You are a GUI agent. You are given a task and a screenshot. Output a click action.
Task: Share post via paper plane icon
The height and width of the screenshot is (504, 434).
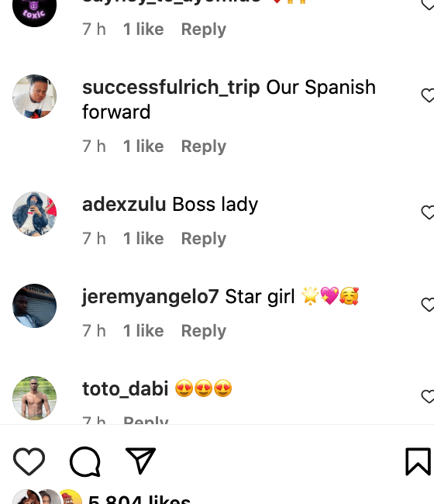click(x=141, y=461)
